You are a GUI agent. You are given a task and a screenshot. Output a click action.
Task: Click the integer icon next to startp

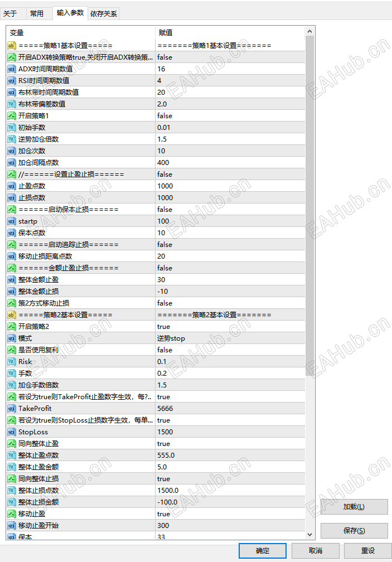click(x=12, y=221)
